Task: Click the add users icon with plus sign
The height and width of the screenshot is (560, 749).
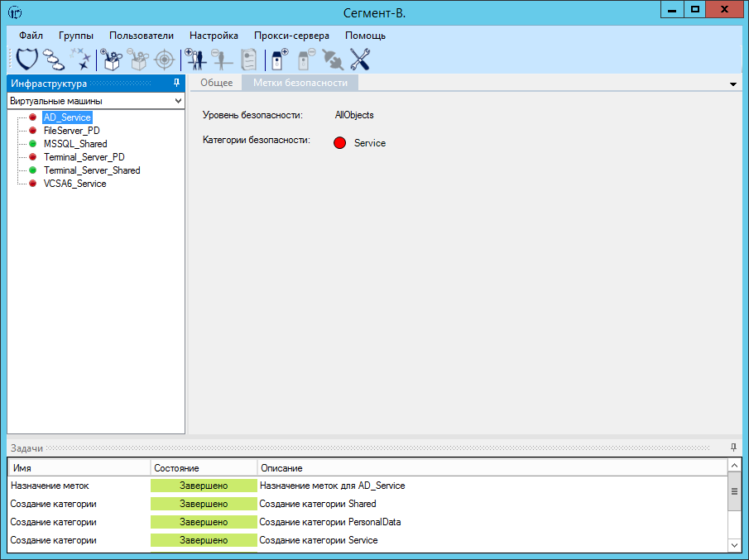Action: pos(195,60)
